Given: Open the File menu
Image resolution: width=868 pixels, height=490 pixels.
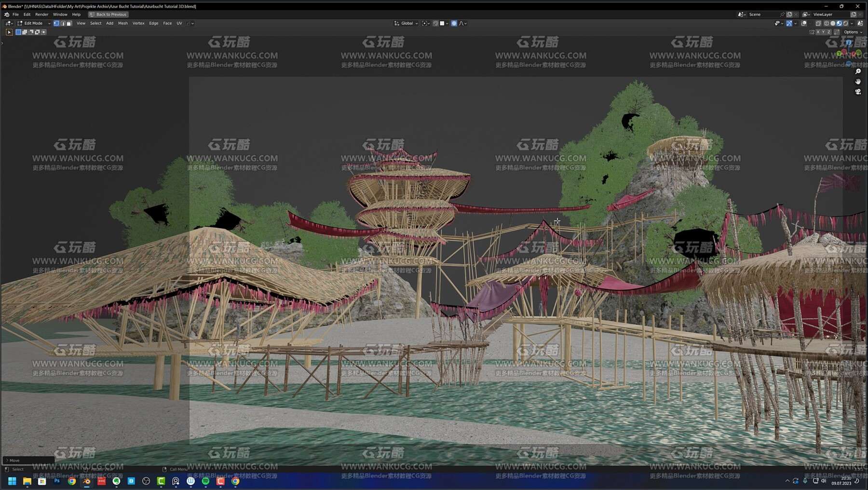Looking at the screenshot, I should click(15, 14).
